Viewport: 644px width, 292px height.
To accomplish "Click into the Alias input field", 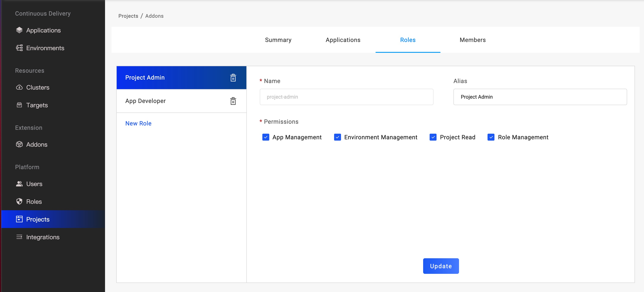I will pyautogui.click(x=540, y=97).
